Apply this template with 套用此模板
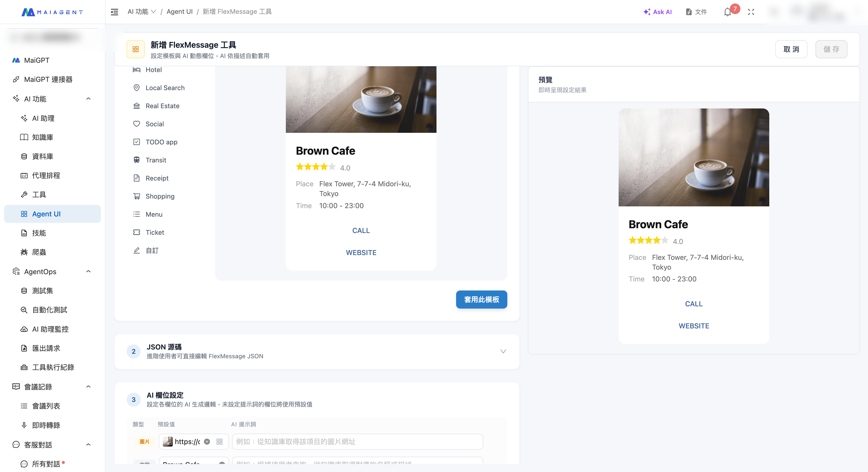The width and height of the screenshot is (868, 472). (481, 299)
